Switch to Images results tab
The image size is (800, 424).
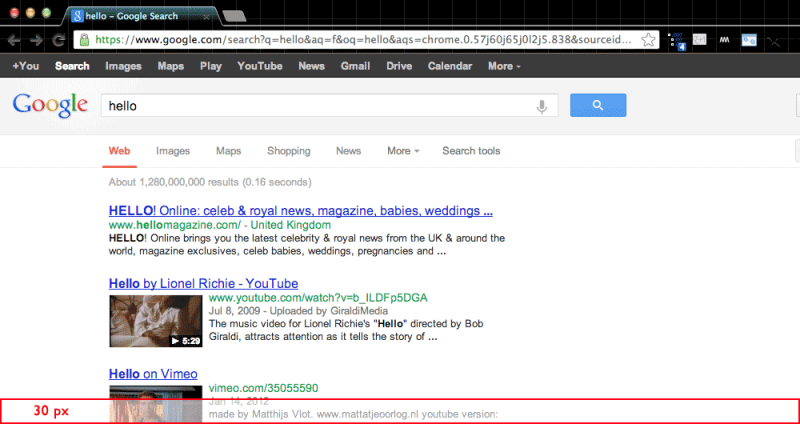(173, 151)
